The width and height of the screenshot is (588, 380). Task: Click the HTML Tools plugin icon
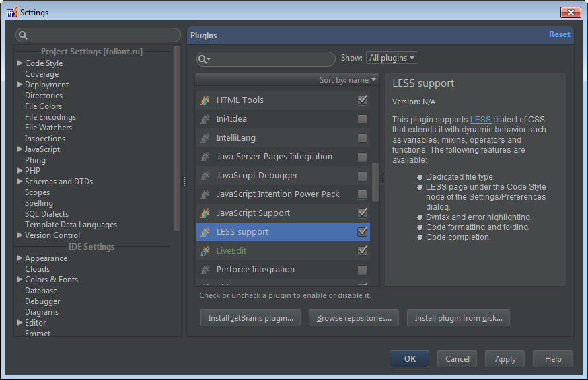205,100
